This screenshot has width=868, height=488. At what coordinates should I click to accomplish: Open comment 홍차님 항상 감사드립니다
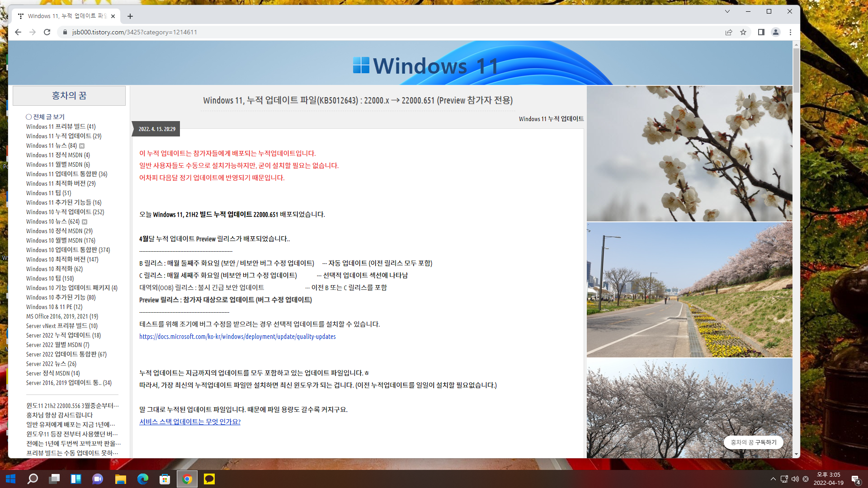(59, 415)
